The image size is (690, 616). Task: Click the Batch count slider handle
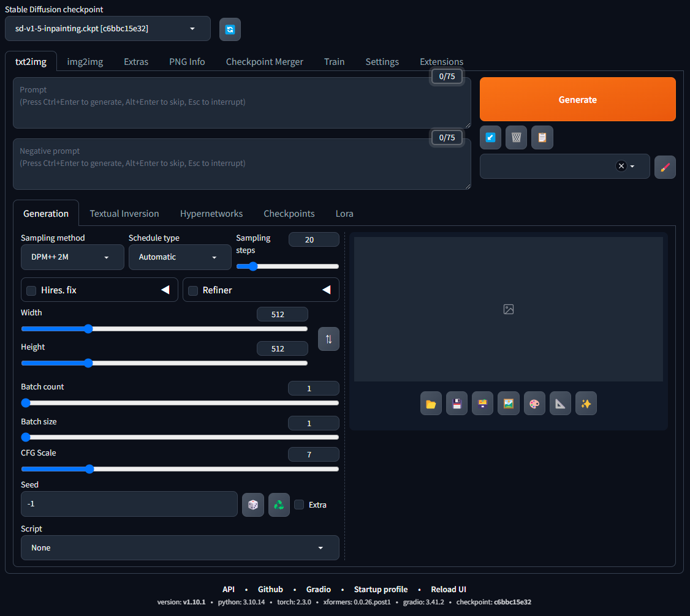(26, 403)
